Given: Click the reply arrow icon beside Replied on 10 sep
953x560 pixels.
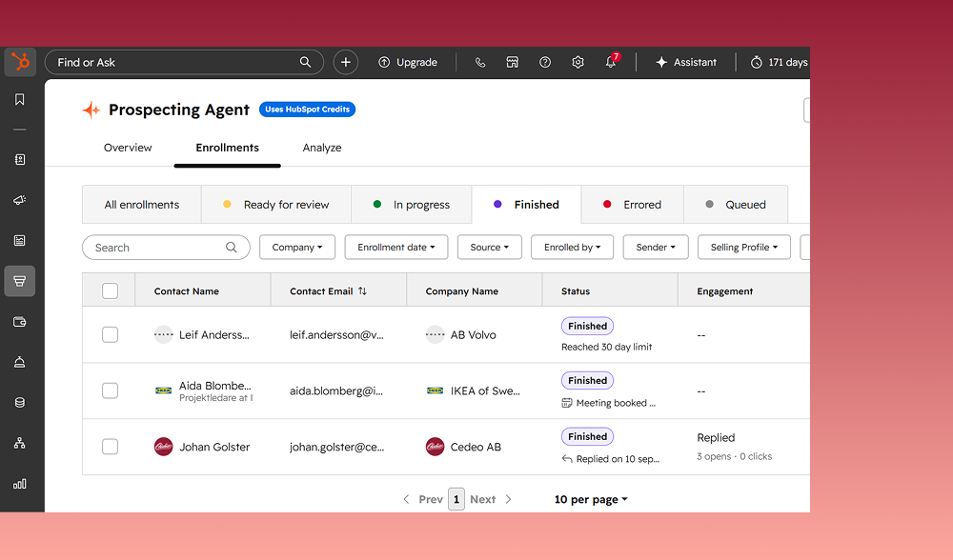Looking at the screenshot, I should [566, 458].
